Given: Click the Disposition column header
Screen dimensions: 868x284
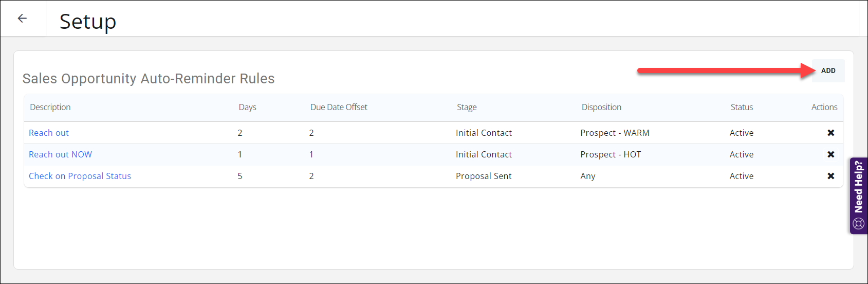Looking at the screenshot, I should (601, 107).
